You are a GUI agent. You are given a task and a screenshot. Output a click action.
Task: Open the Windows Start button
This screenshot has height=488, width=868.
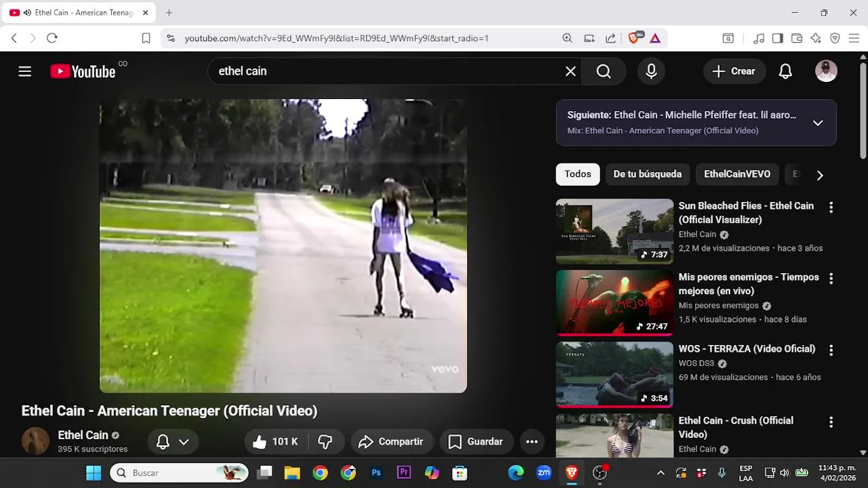click(x=94, y=473)
